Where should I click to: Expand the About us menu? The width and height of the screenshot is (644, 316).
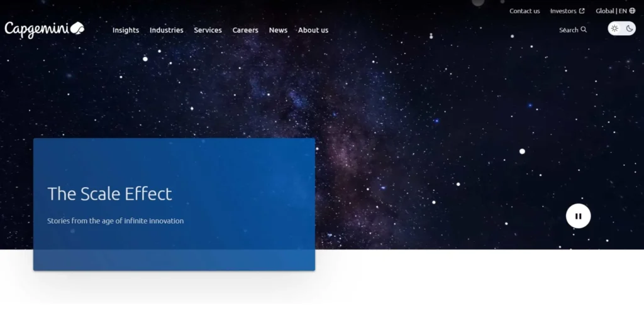(313, 30)
